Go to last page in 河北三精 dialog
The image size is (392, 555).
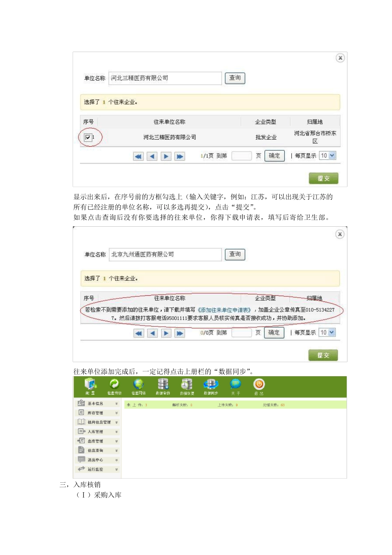pyautogui.click(x=180, y=157)
